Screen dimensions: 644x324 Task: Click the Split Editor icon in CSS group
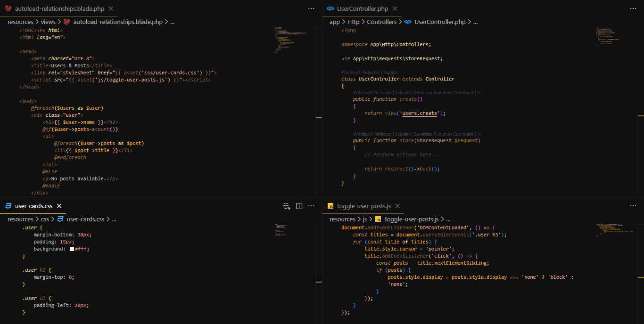(x=299, y=206)
